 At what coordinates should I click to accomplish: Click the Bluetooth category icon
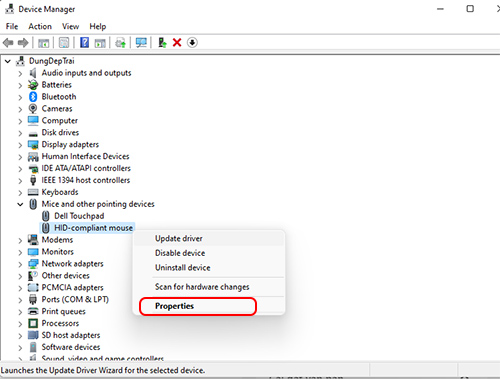[x=33, y=97]
